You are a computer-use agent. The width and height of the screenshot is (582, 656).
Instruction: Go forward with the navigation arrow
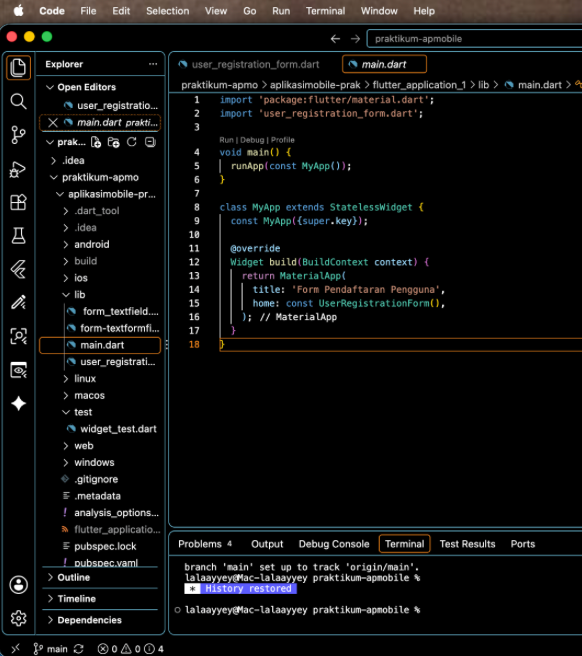click(355, 39)
